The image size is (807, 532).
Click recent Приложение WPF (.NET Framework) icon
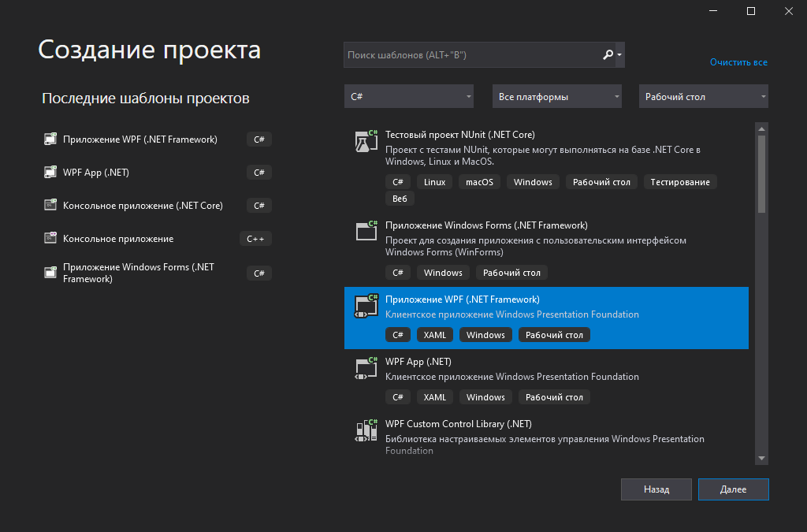[x=50, y=139]
